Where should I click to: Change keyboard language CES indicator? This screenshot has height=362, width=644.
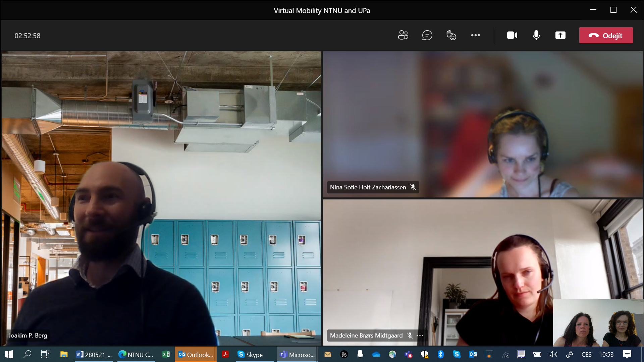coord(586,354)
